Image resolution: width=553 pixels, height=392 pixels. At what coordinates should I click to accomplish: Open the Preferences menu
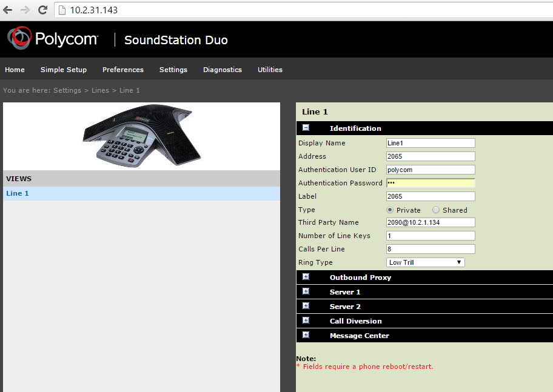[x=123, y=70]
